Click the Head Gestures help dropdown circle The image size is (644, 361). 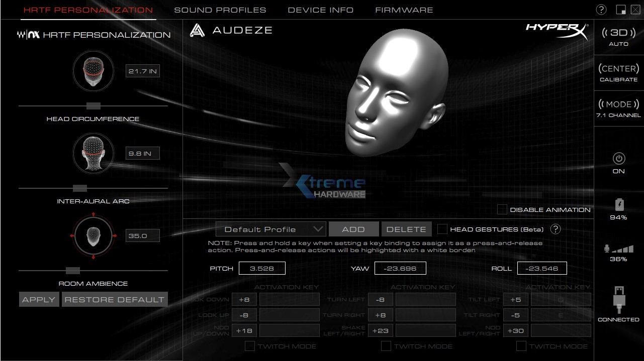(556, 229)
